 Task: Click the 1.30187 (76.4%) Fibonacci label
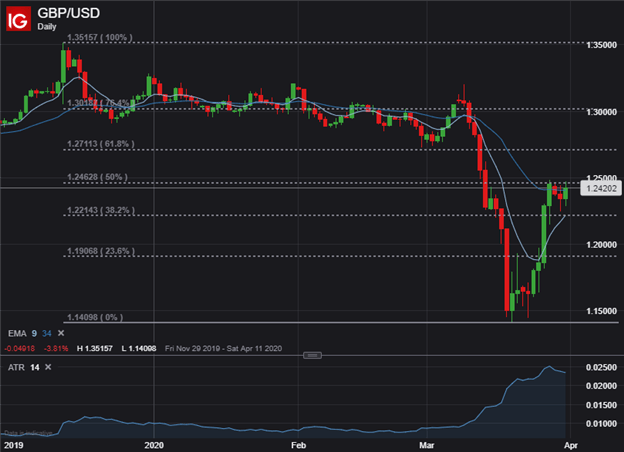98,103
